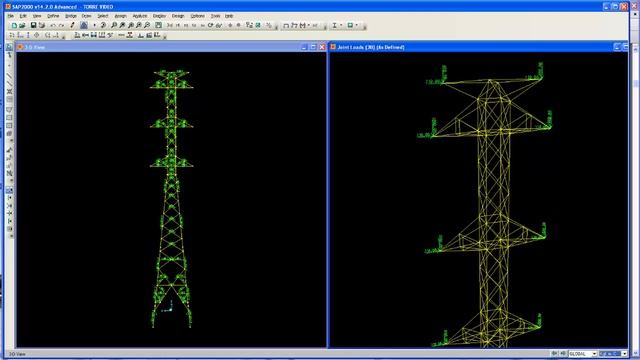The height and width of the screenshot is (360, 640).
Task: Click the rubber band zoom icon
Action: pos(114,25)
